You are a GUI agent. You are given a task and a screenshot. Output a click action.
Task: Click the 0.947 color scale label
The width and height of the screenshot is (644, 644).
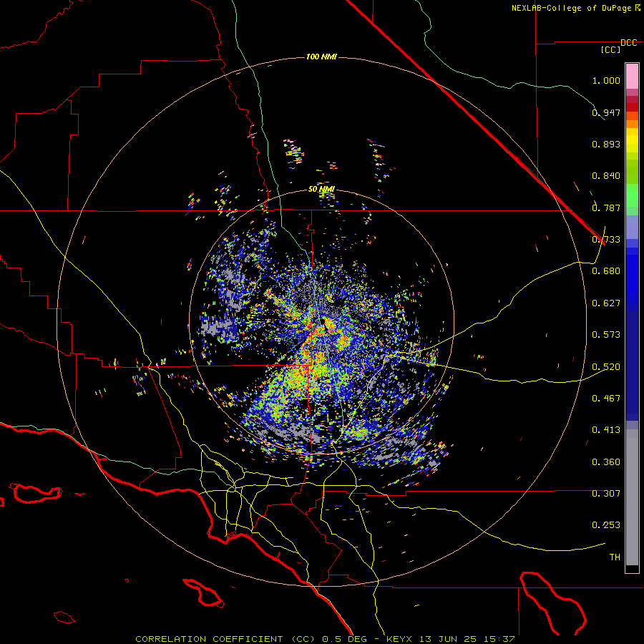pos(606,112)
